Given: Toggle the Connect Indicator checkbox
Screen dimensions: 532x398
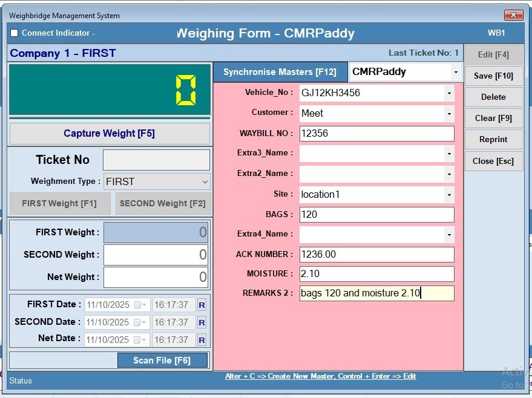Looking at the screenshot, I should click(x=15, y=33).
